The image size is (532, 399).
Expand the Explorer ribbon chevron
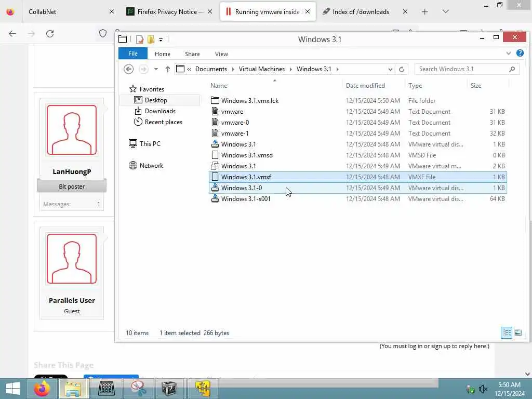tap(508, 54)
